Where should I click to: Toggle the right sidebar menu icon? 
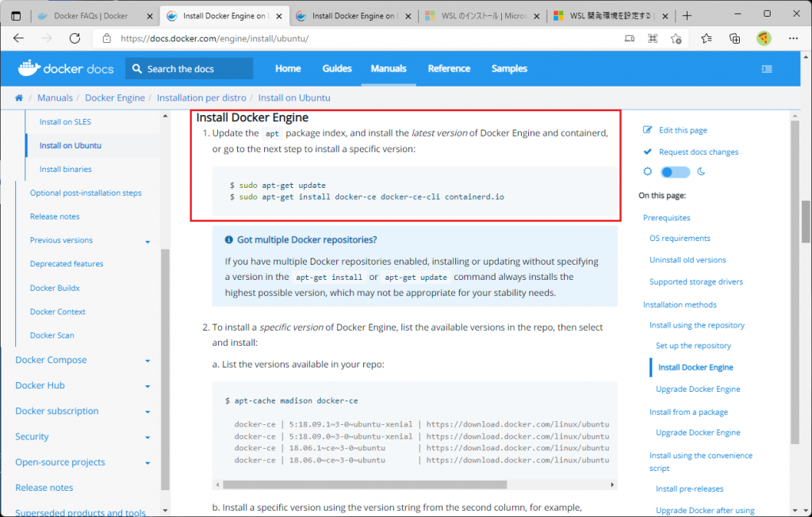(767, 69)
